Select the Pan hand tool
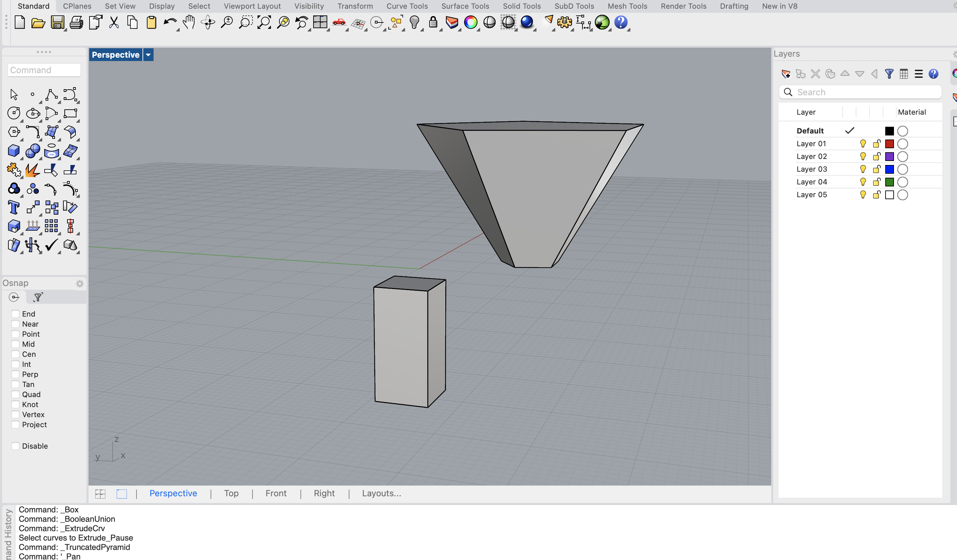Screen dimensions: 957x560 click(x=189, y=23)
